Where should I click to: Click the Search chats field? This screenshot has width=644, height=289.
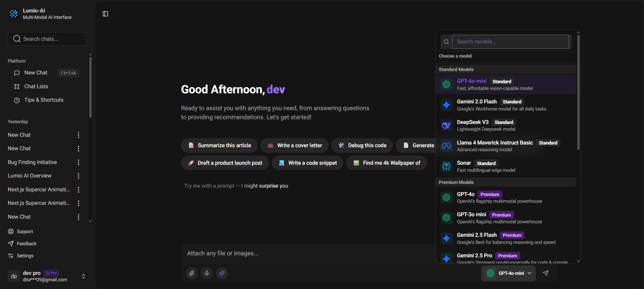(x=47, y=39)
